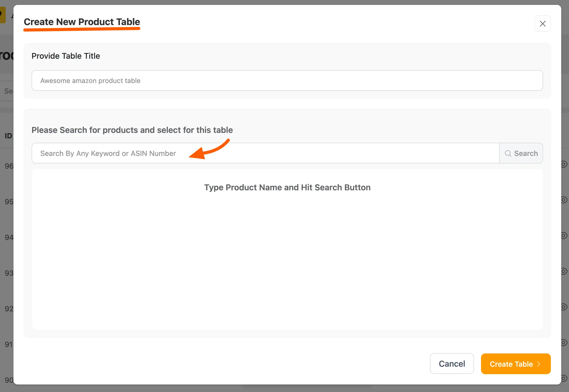Click the yellow plugin logo at top left

[x=3, y=15]
